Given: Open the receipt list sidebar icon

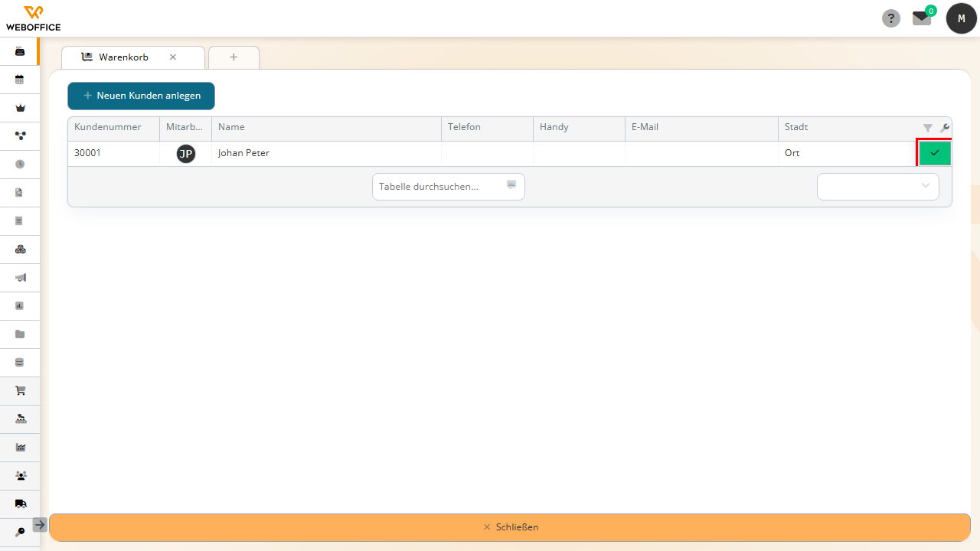Looking at the screenshot, I should (x=20, y=220).
